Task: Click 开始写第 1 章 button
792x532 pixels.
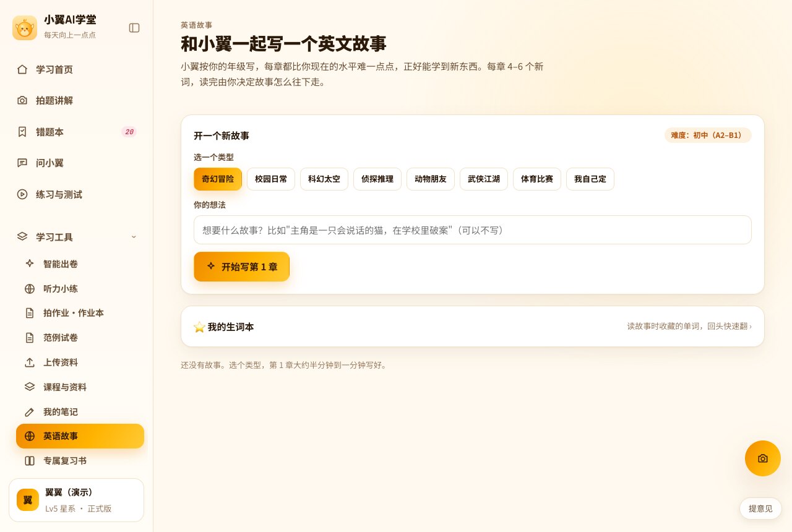Action: (x=241, y=267)
